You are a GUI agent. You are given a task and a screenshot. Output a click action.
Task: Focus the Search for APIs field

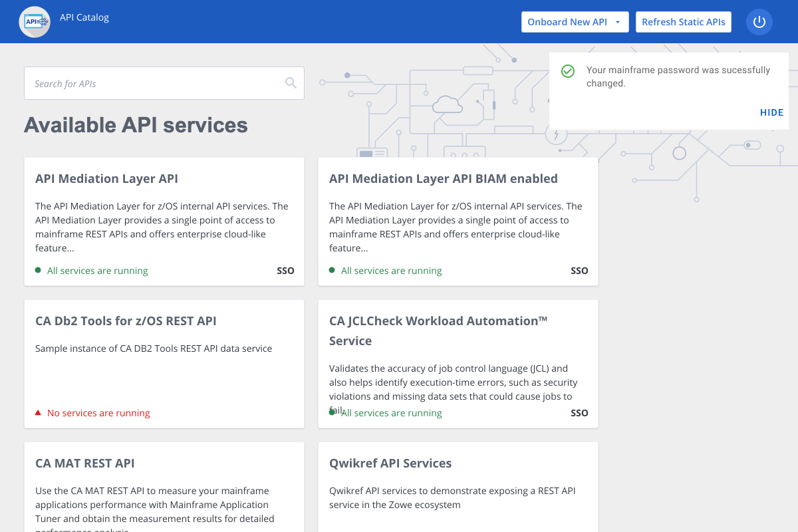(164, 83)
